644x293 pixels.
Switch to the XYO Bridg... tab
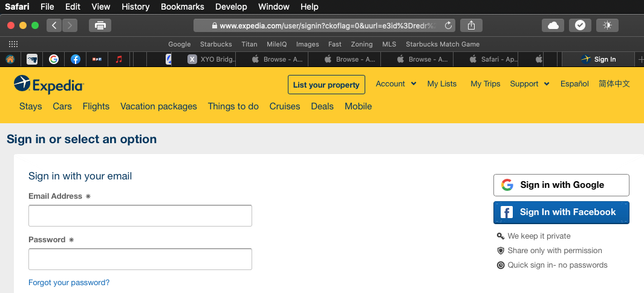(x=212, y=59)
